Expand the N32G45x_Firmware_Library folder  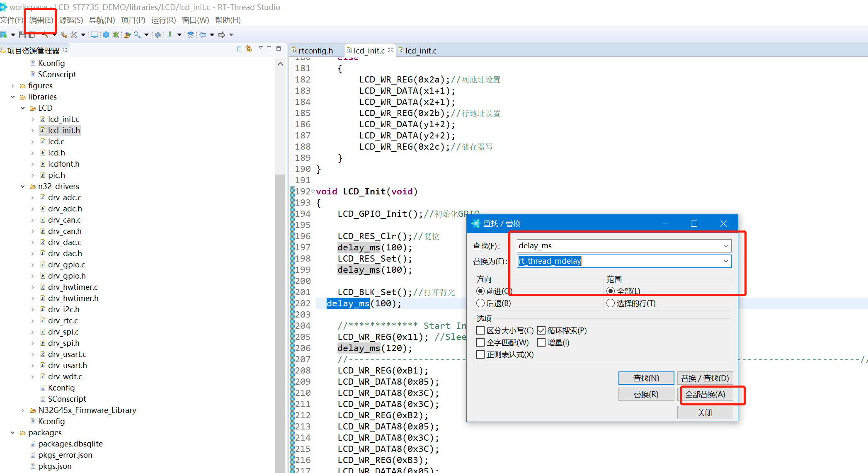click(x=23, y=410)
